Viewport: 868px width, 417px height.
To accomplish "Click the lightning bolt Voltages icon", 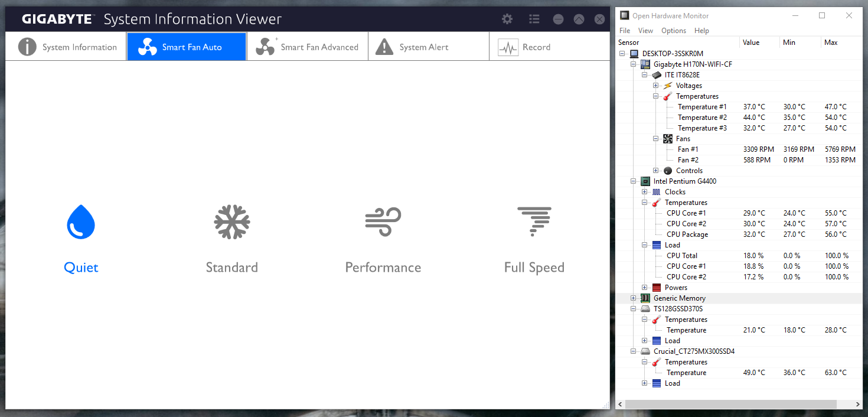I will (x=668, y=86).
